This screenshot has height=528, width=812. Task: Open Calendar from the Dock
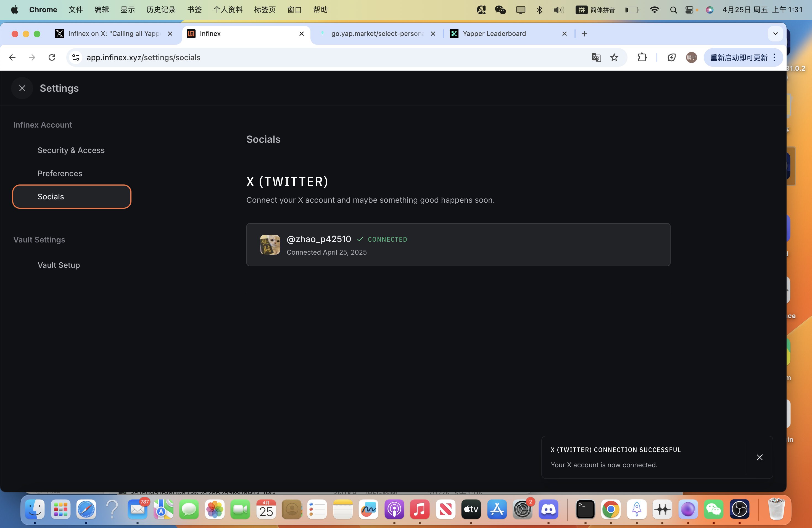pyautogui.click(x=266, y=509)
